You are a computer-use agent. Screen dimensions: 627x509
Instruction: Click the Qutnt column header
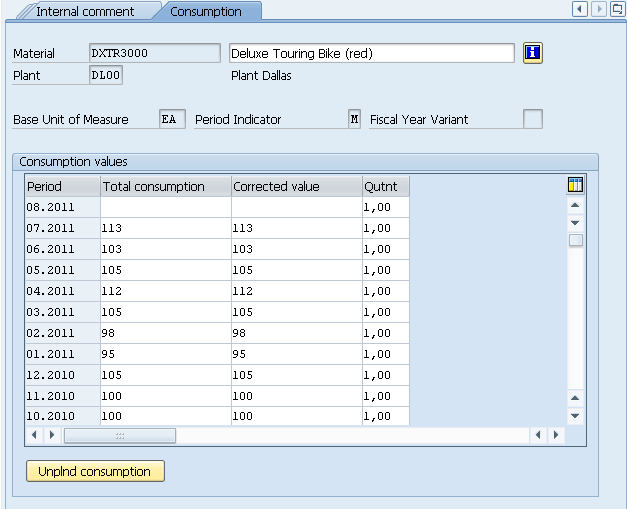pyautogui.click(x=386, y=186)
